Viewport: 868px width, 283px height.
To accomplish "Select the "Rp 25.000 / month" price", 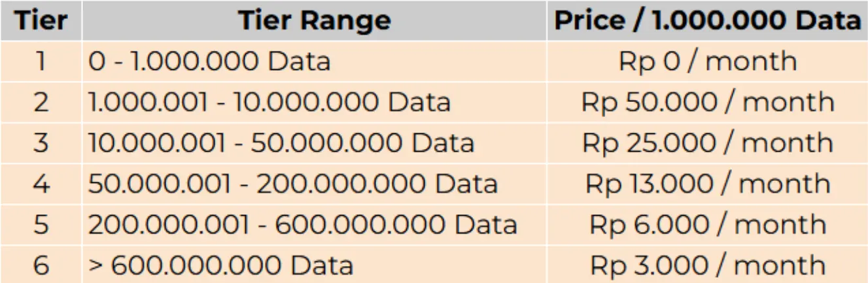I will [707, 143].
